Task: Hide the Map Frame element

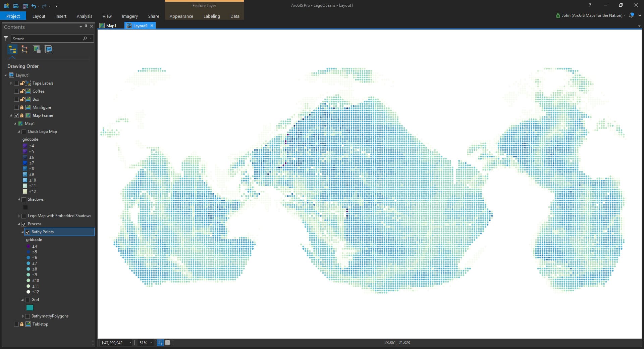Action: tap(16, 115)
